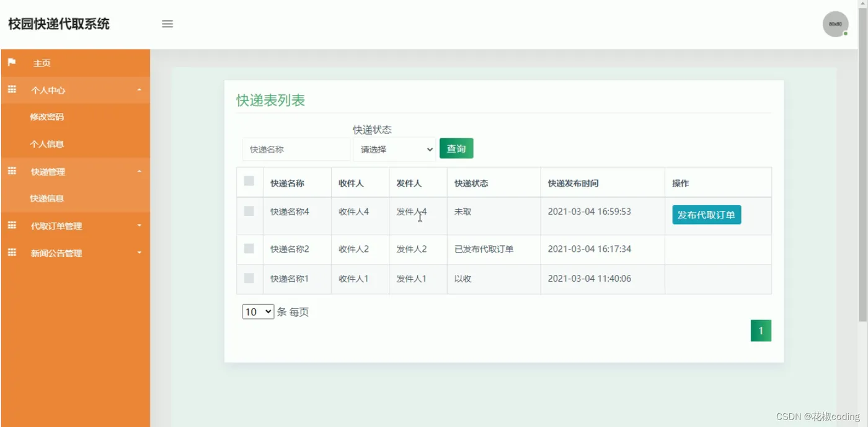Image resolution: width=868 pixels, height=427 pixels.
Task: Expand 新闻公告管理 using its arrow
Action: point(139,253)
